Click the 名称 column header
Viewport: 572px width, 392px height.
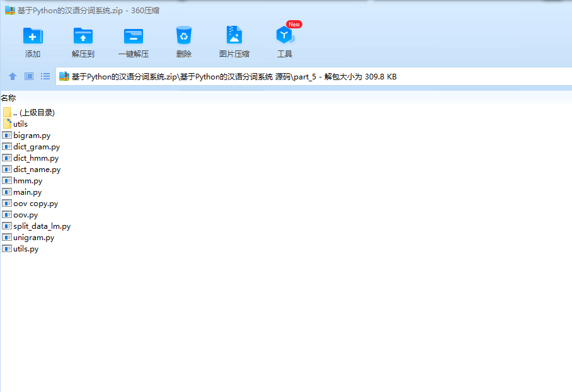(x=8, y=98)
